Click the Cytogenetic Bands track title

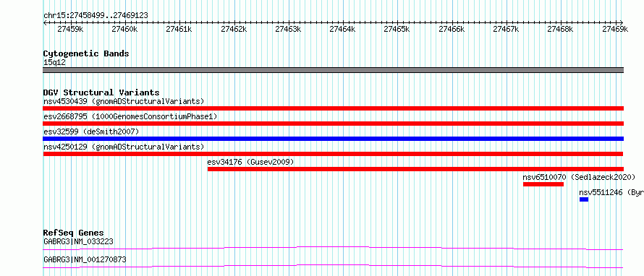(x=86, y=53)
